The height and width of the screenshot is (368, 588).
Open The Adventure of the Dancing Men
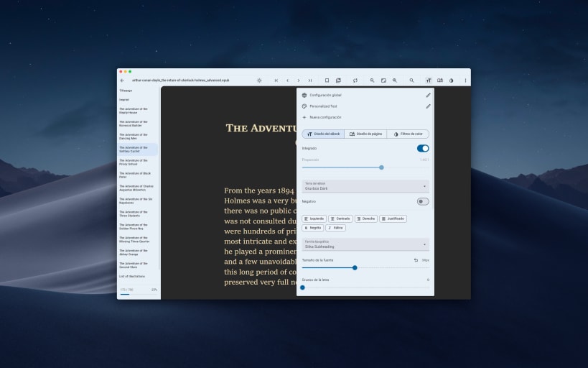(138, 137)
